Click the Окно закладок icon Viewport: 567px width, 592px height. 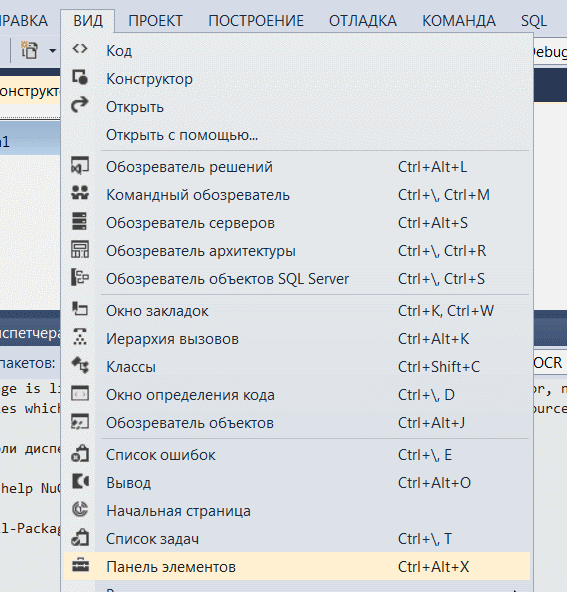click(x=80, y=309)
